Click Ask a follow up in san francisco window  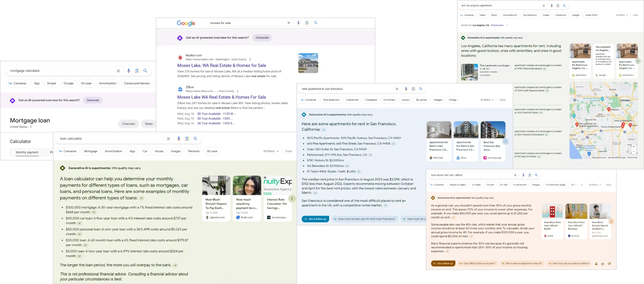click(315, 219)
